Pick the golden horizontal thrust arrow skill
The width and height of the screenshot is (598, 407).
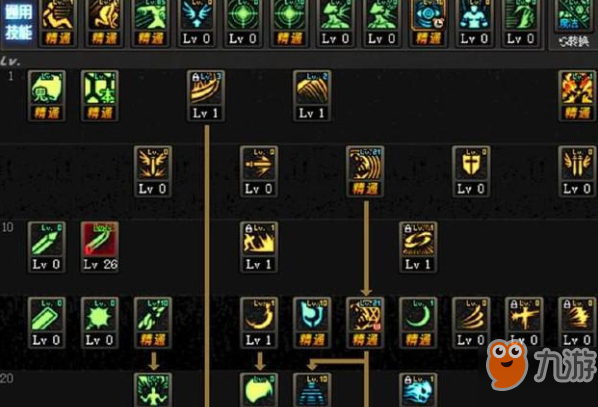[259, 171]
